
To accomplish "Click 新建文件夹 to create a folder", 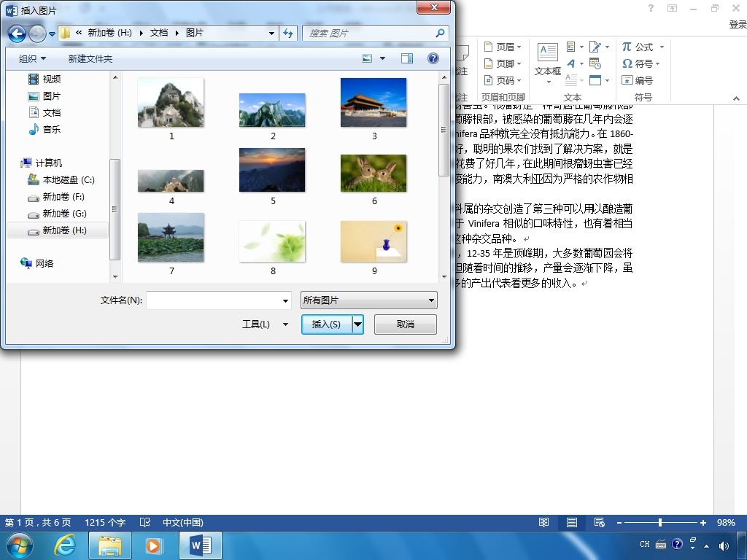I will pos(90,58).
